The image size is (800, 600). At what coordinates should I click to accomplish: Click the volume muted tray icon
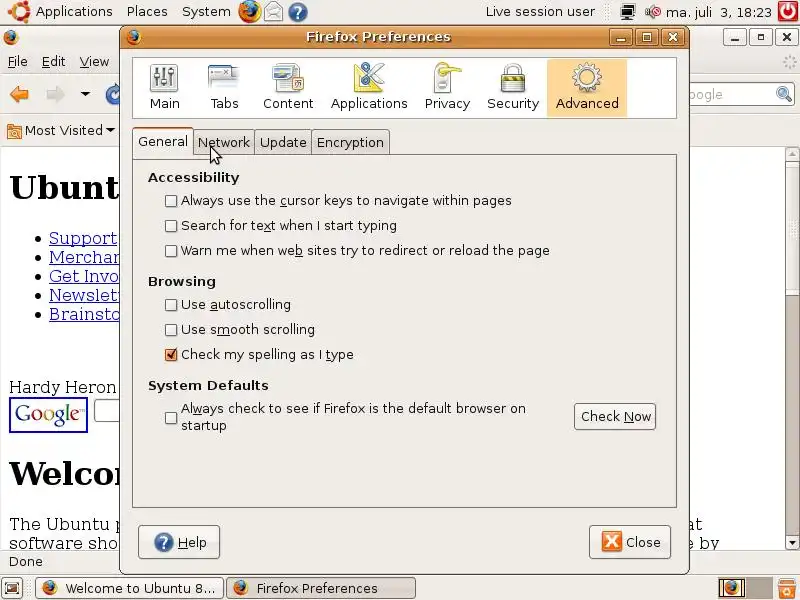click(x=653, y=11)
